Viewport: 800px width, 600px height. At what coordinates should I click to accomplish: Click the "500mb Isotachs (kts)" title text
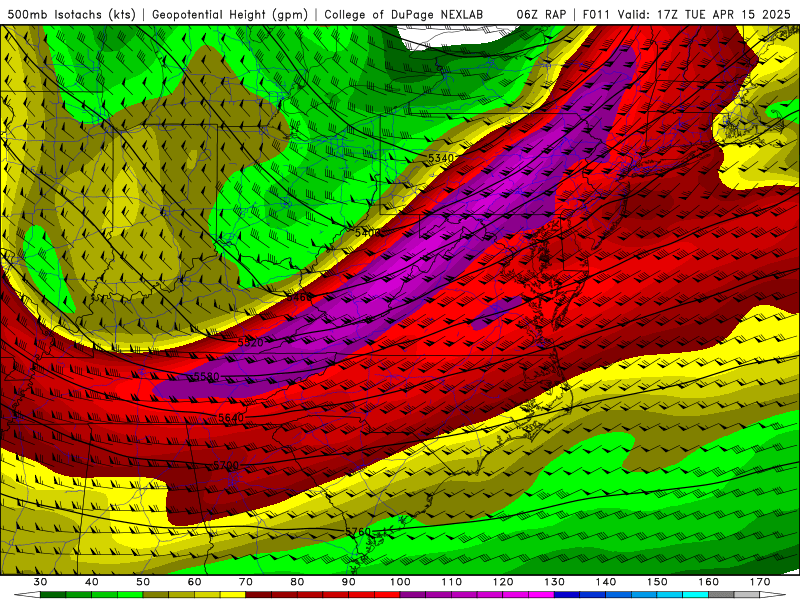pyautogui.click(x=71, y=15)
